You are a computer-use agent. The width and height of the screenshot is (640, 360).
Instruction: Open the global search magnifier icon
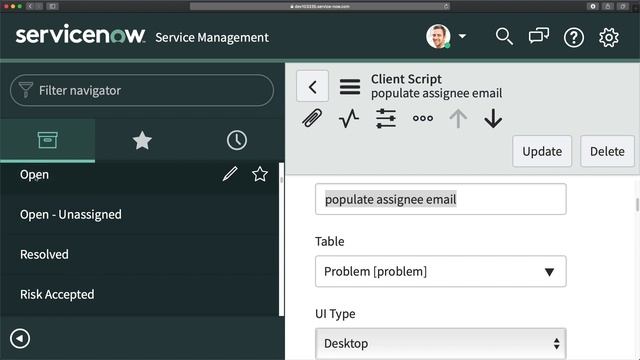pos(504,37)
